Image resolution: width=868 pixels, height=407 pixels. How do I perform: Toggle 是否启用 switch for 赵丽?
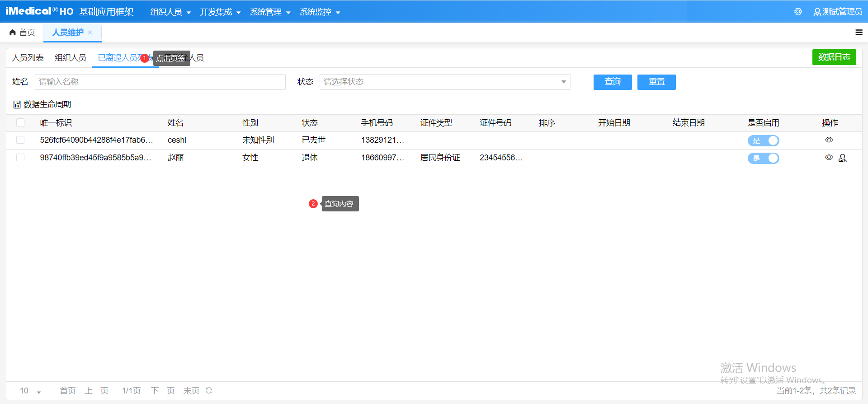click(x=763, y=158)
